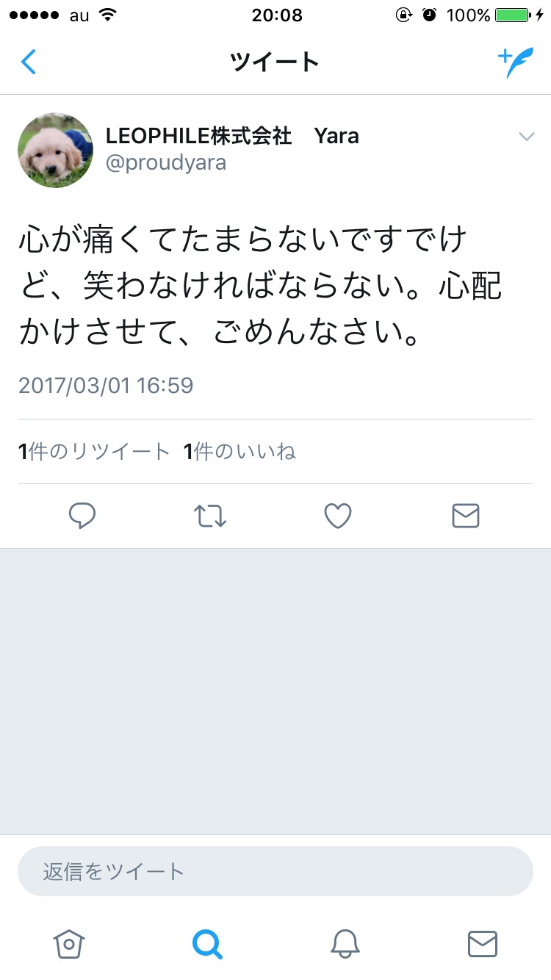Tap the reply speech bubble icon
This screenshot has width=551, height=980.
(82, 516)
